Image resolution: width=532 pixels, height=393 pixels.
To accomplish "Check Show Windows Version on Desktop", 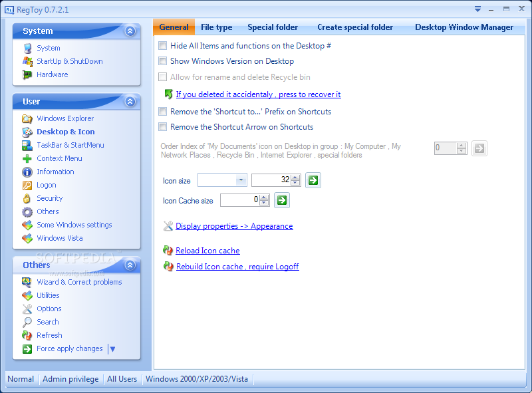I will click(163, 61).
